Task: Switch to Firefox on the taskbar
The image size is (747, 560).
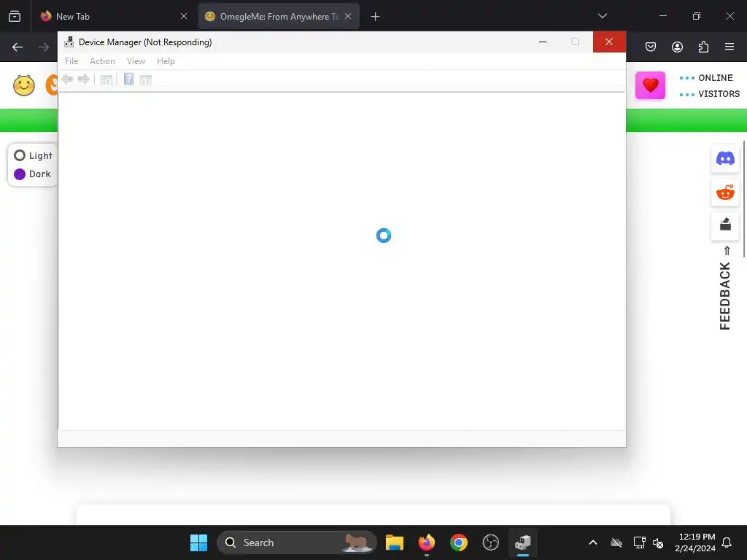Action: [x=426, y=542]
